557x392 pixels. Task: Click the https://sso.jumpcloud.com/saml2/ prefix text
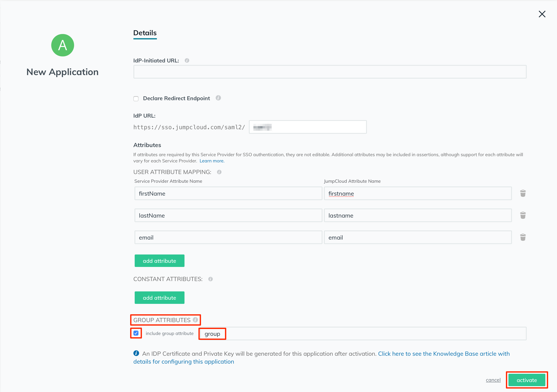pos(189,127)
